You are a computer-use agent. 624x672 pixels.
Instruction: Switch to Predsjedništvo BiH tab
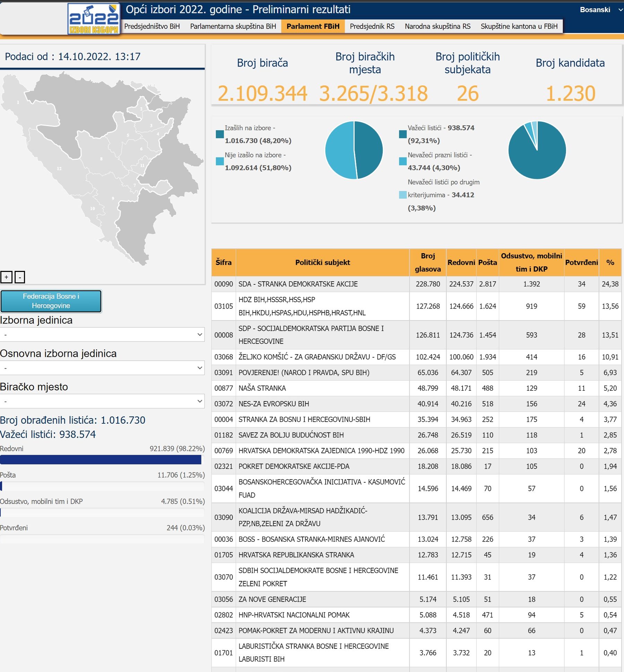click(x=152, y=26)
